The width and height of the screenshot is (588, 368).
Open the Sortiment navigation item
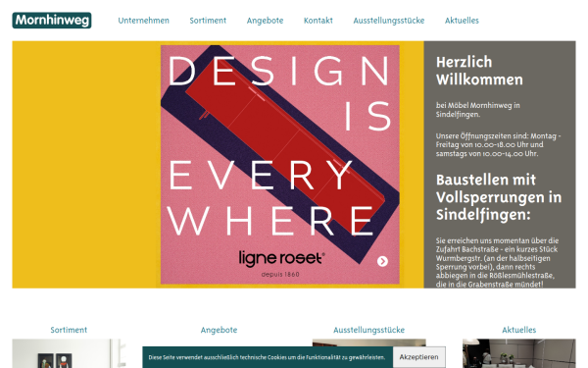point(208,21)
